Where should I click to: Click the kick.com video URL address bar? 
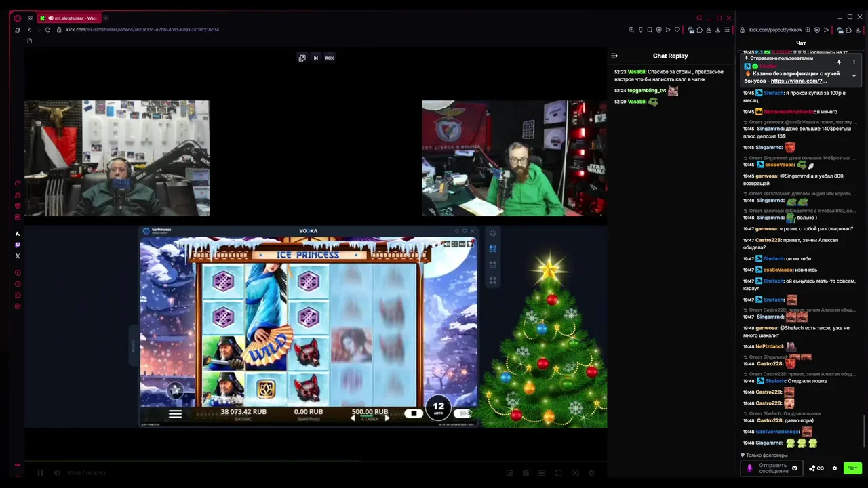tap(142, 30)
